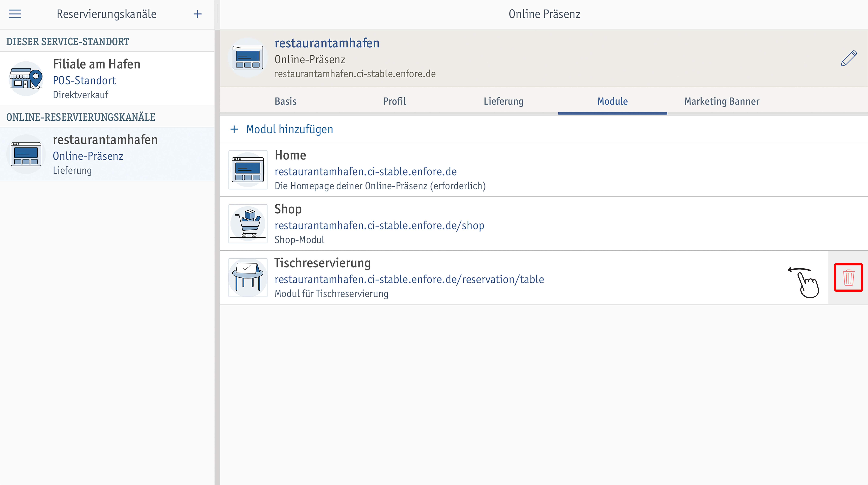Click ONLINE-RESERVIERUNGSKANÄLE section header
Screen dimensions: 868x485
(x=81, y=117)
